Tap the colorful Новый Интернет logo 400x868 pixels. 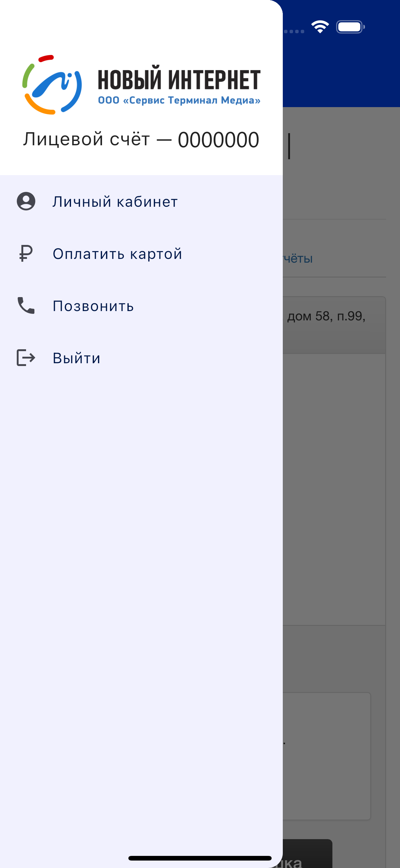pos(52,84)
